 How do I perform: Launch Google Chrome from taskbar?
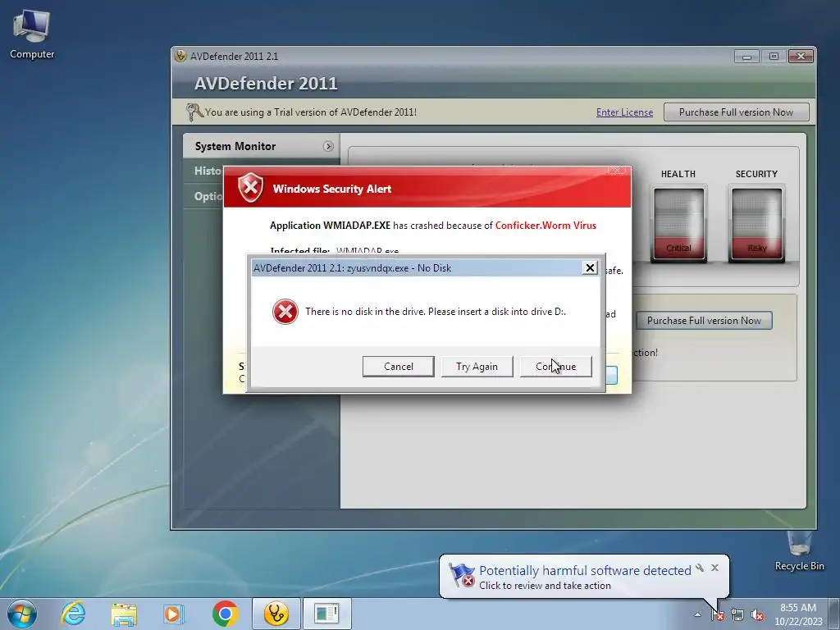(225, 614)
